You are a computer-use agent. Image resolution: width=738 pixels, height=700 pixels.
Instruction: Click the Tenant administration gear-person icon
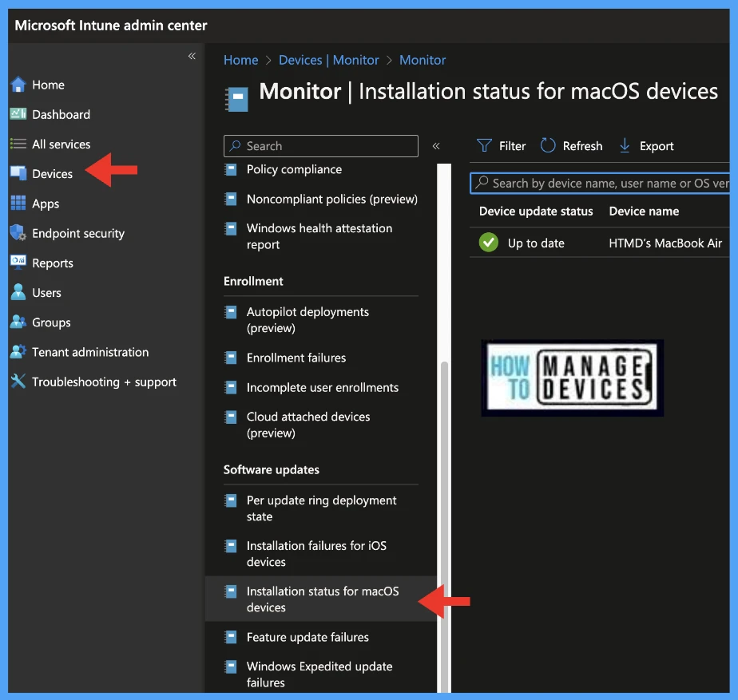point(18,351)
